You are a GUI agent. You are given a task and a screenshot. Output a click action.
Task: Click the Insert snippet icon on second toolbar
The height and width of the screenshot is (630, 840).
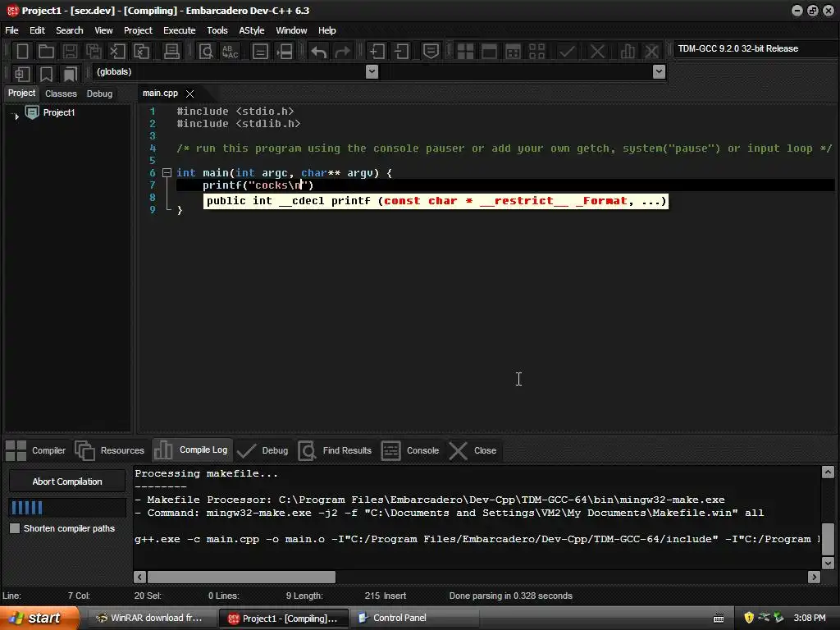click(22, 73)
